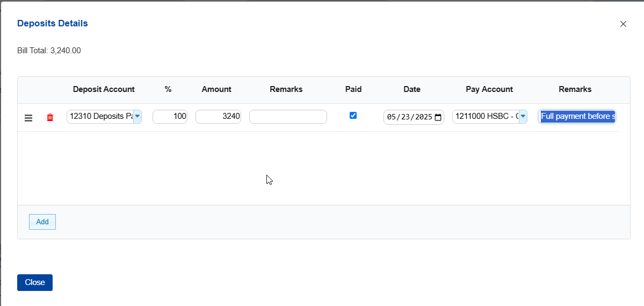Close the Deposits Details dialog with the X

(623, 24)
